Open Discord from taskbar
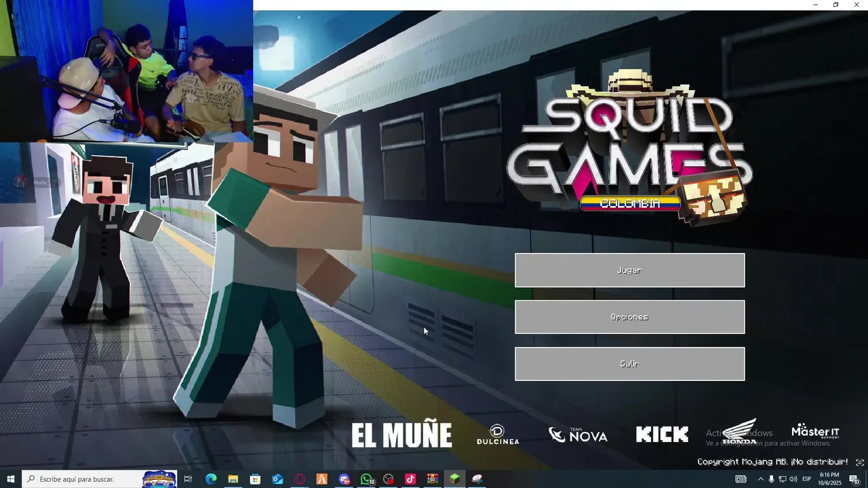The width and height of the screenshot is (868, 488). click(x=344, y=479)
